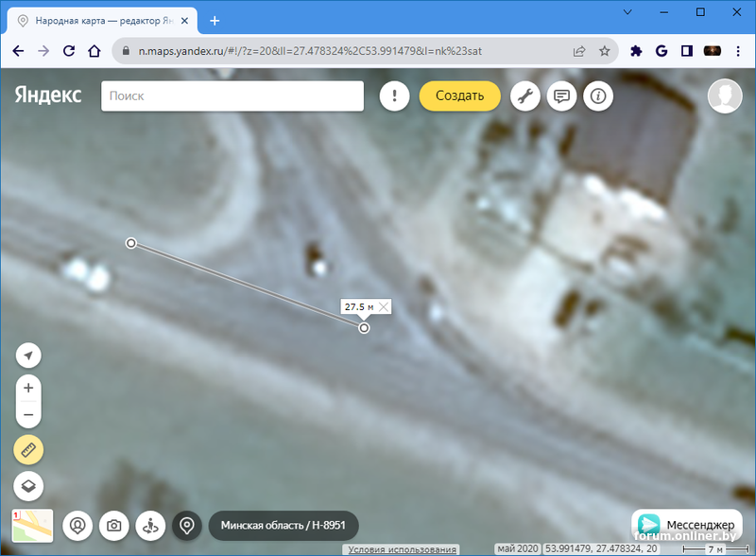Close the Народная карта browser tab
The height and width of the screenshot is (556, 756).
184,21
